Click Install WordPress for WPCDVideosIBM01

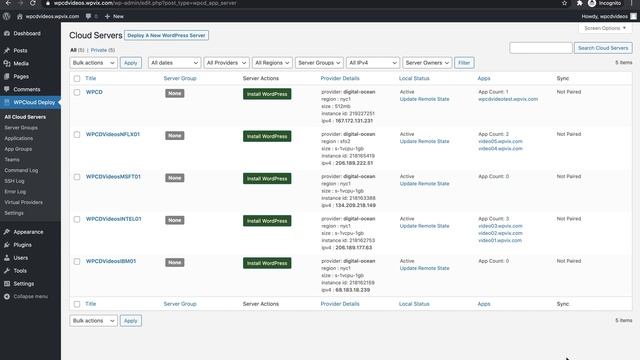pyautogui.click(x=267, y=263)
